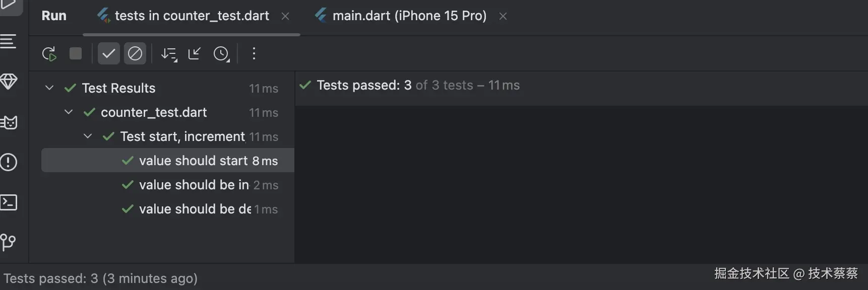Open the Sort tests options

click(169, 54)
